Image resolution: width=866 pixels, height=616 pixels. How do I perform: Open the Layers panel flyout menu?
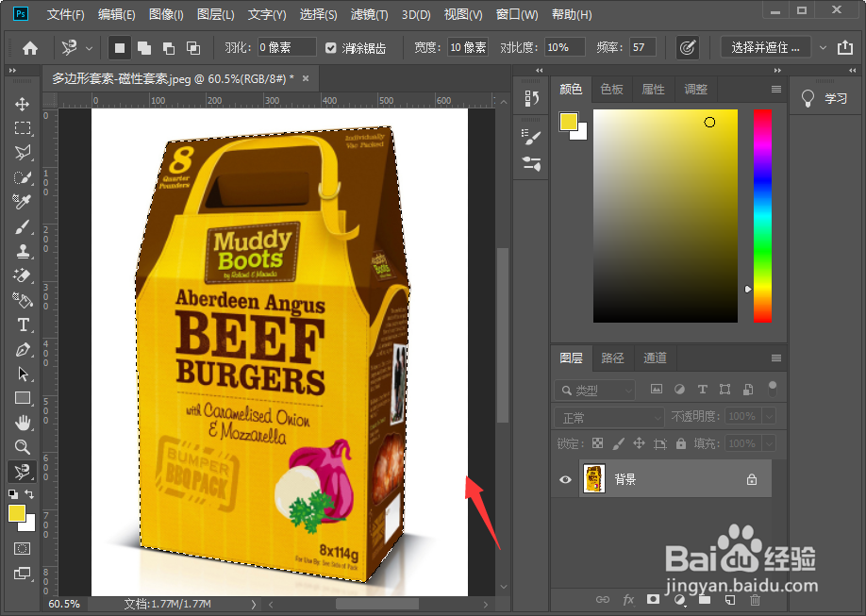tap(776, 358)
